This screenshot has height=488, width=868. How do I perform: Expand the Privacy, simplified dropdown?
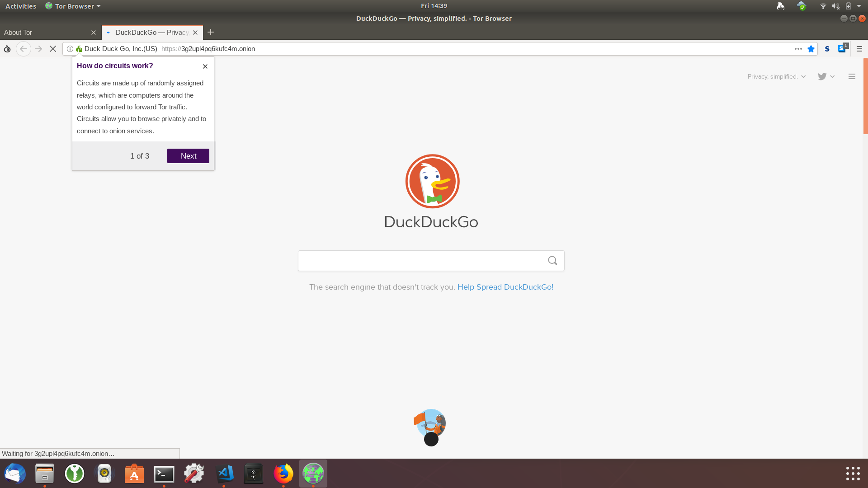coord(776,76)
